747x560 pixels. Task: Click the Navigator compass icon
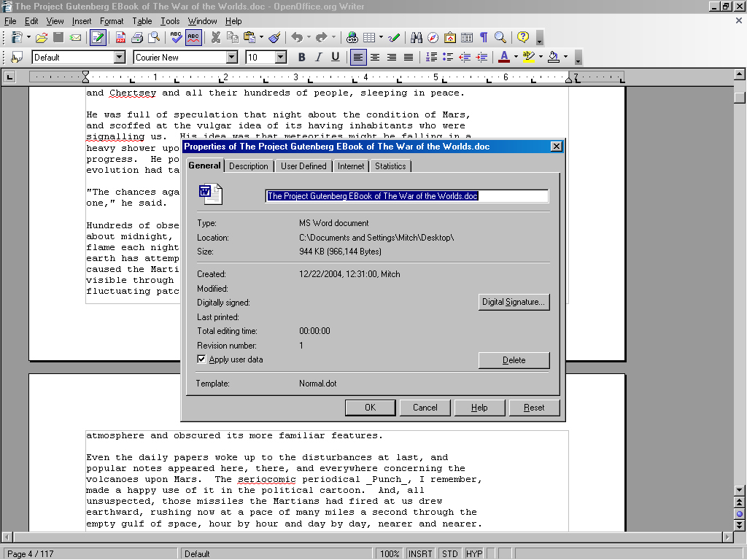433,37
